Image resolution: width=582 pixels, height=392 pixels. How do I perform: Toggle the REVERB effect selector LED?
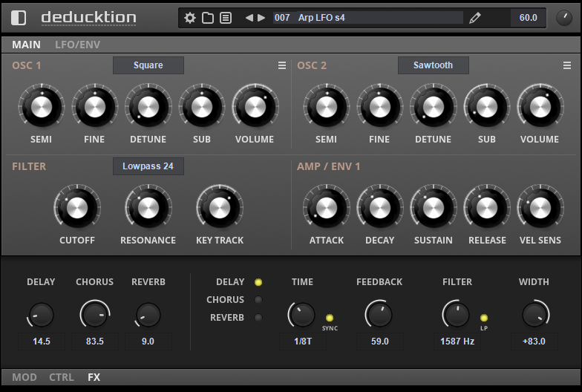[258, 318]
